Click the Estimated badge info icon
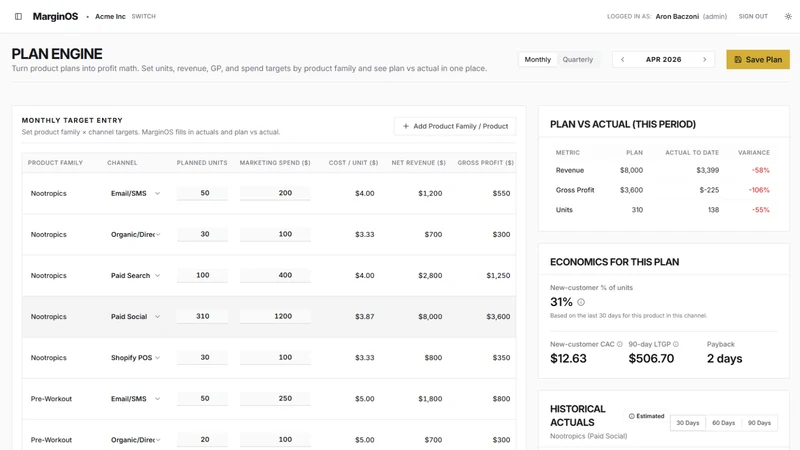 pyautogui.click(x=632, y=416)
